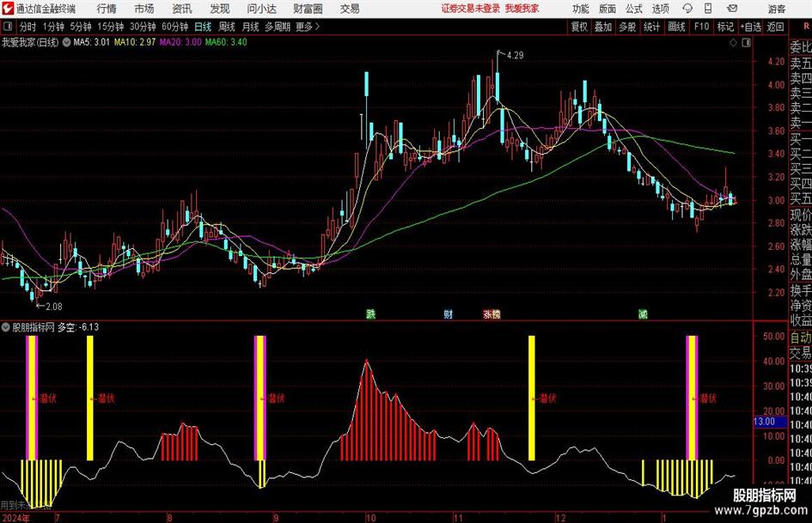Switch to the 60分钟 period tab
This screenshot has width=812, height=523.
tap(175, 27)
